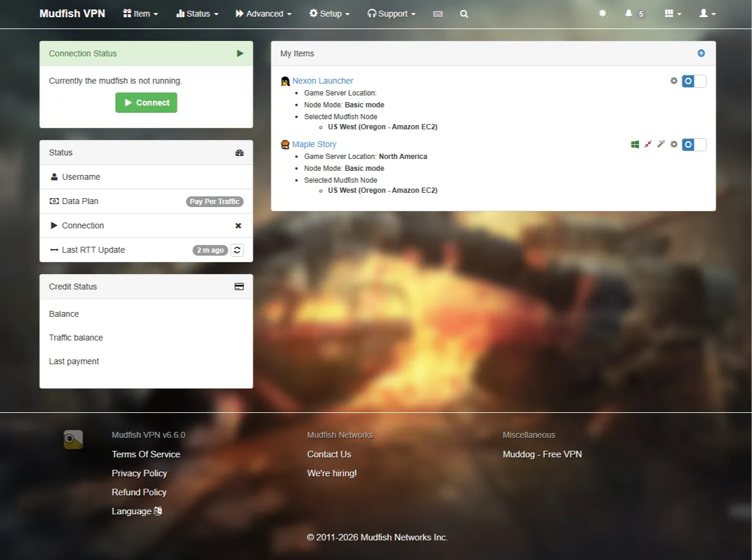This screenshot has width=752, height=560.
Task: Toggle the Maple Story item switch
Action: [694, 145]
